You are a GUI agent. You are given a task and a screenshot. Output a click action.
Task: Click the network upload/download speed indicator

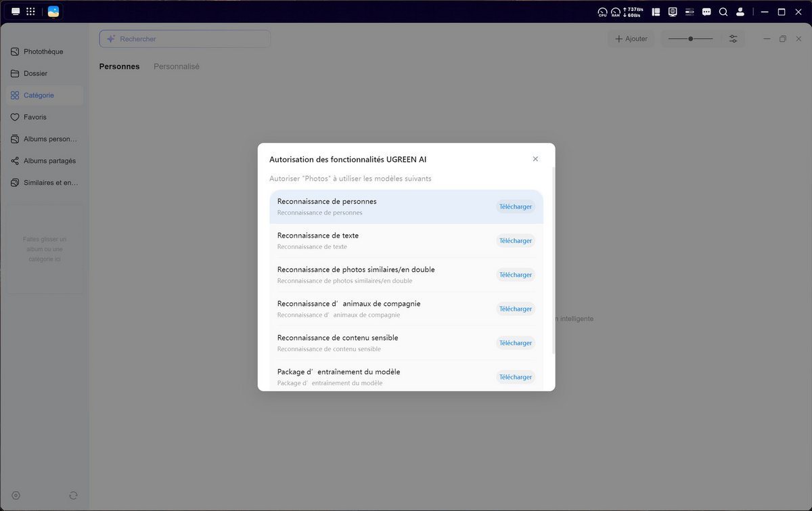(x=633, y=12)
